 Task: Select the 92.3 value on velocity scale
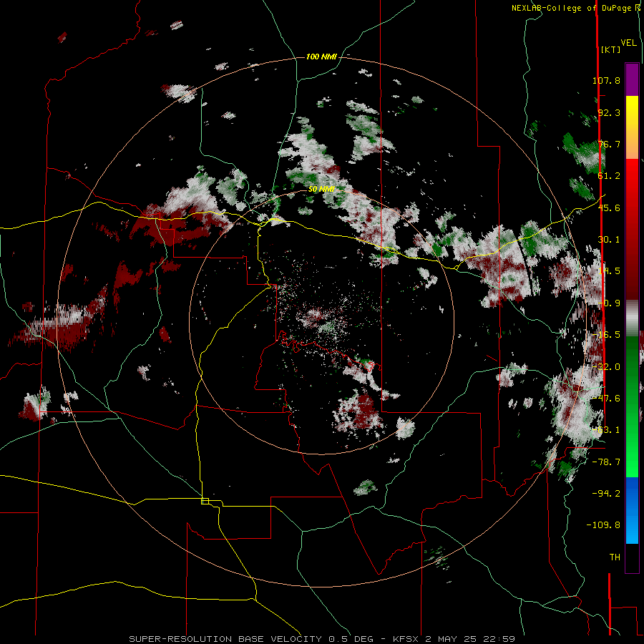coord(609,112)
